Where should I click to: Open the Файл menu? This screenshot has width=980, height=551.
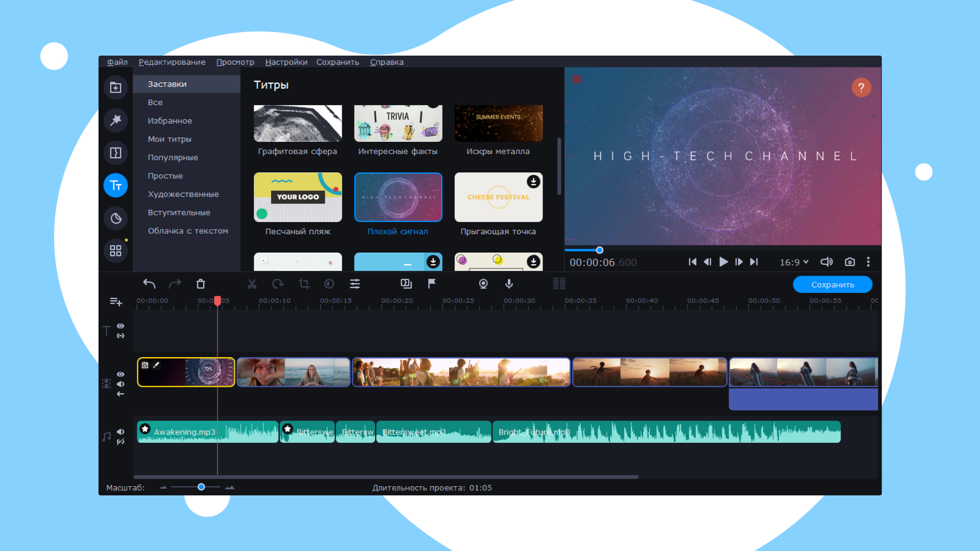click(x=117, y=62)
